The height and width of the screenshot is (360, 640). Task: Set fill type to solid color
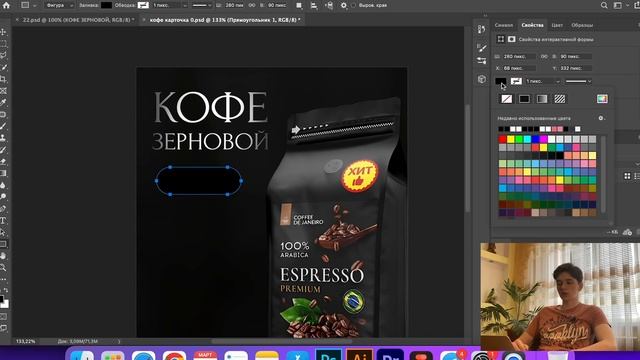[x=524, y=99]
